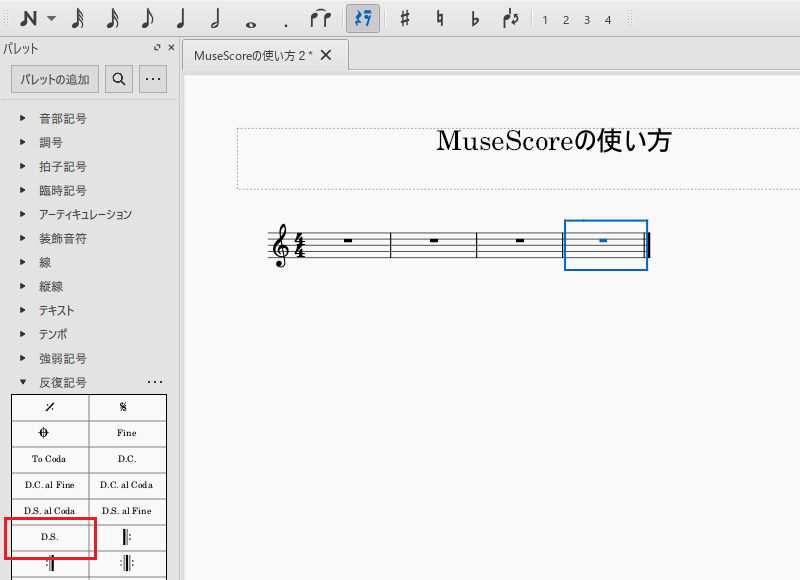
Task: Click パレットの追加 button
Action: point(55,79)
